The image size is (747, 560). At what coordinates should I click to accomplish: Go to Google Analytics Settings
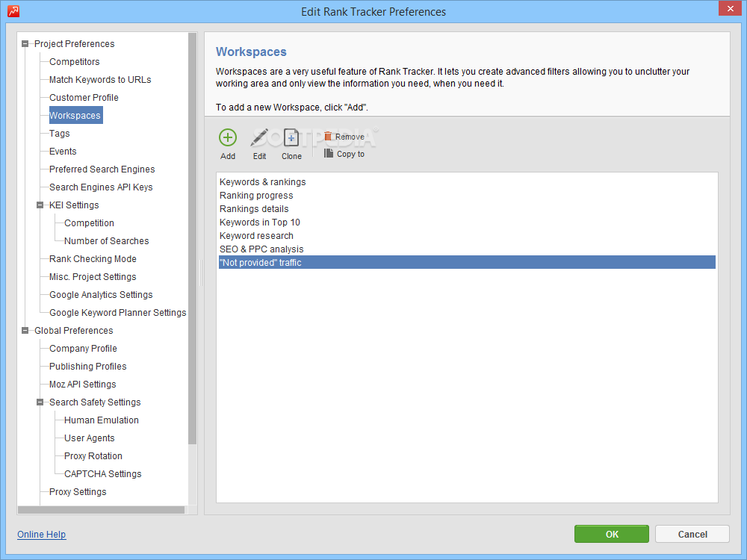[x=101, y=295]
